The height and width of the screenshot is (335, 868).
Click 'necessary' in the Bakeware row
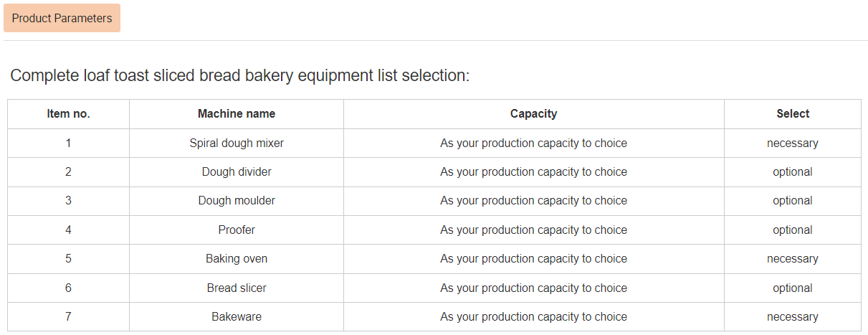click(793, 316)
